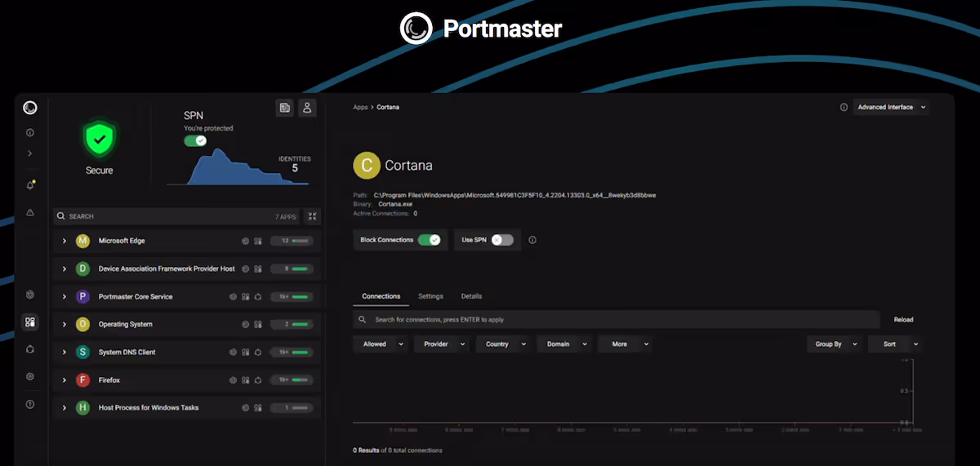Click the grid settings icon in Microsoft Edge row
980x466 pixels.
coord(257,242)
